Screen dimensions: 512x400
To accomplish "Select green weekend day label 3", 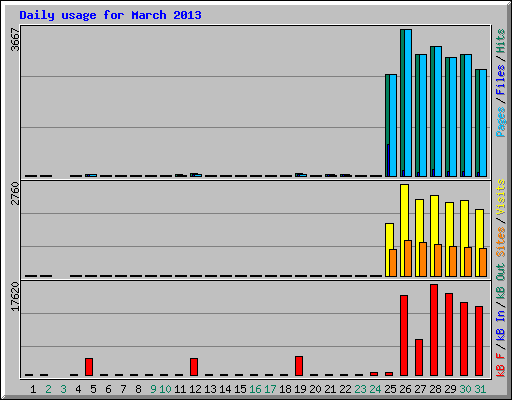I will (x=63, y=389).
